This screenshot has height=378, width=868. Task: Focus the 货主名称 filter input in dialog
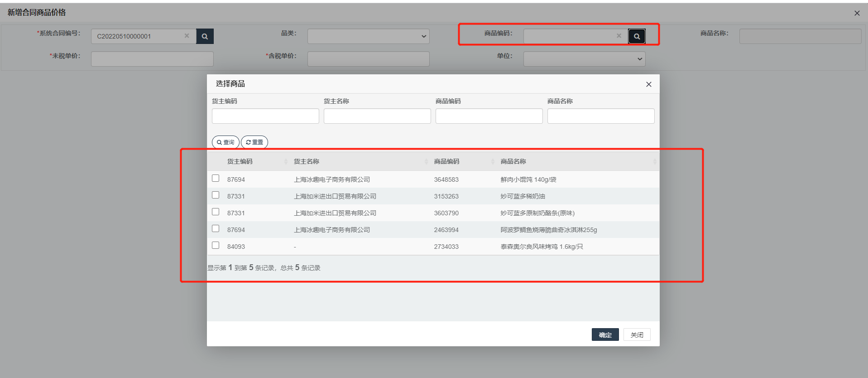pos(377,116)
